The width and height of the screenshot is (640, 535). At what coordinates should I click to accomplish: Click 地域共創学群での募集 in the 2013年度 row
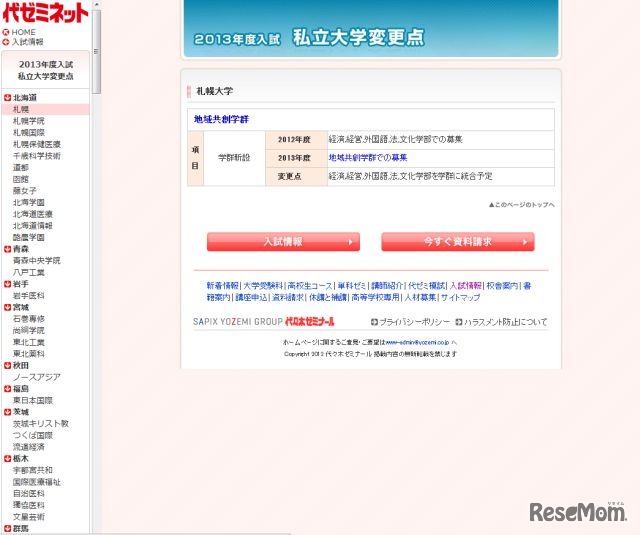pos(368,158)
